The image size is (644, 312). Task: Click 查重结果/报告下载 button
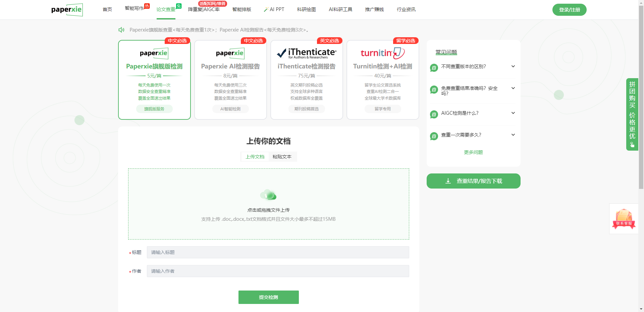[x=474, y=181]
